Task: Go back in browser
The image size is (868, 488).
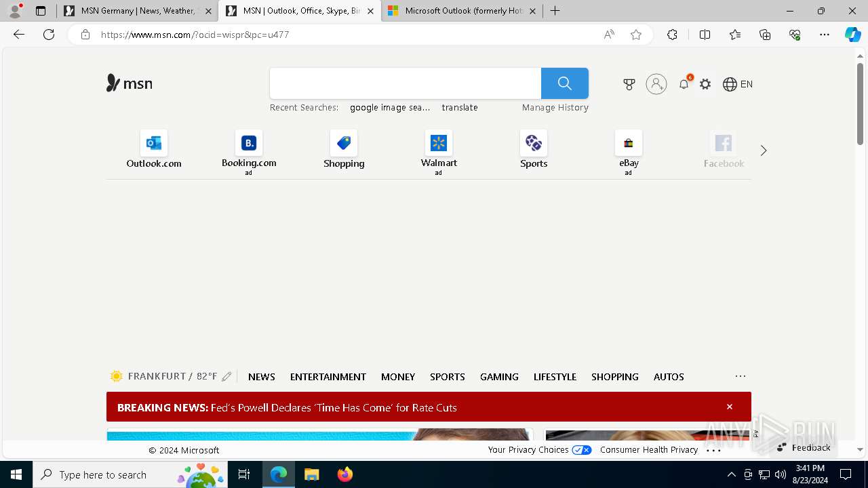Action: (x=19, y=35)
